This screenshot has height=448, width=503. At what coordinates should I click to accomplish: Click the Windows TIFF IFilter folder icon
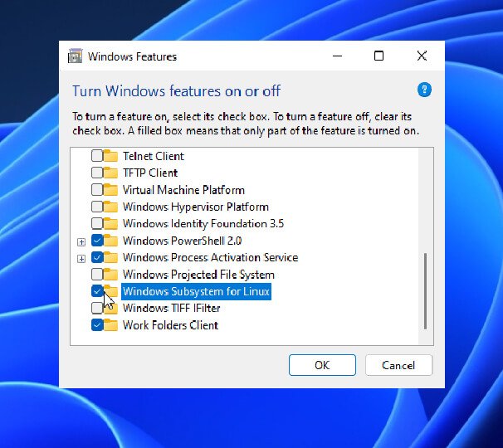(x=111, y=308)
